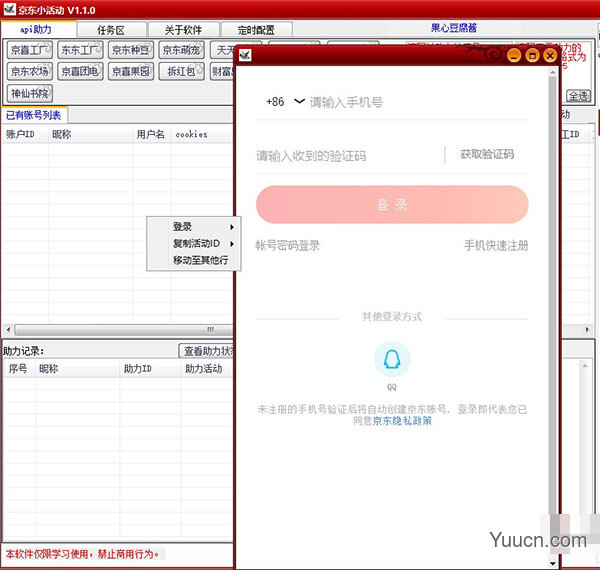Click the 查看助力状态 button
The height and width of the screenshot is (570, 600).
(x=206, y=351)
